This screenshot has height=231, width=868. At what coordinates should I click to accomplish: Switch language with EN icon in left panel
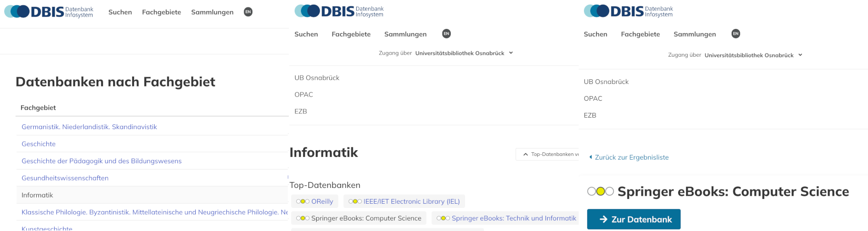(248, 12)
